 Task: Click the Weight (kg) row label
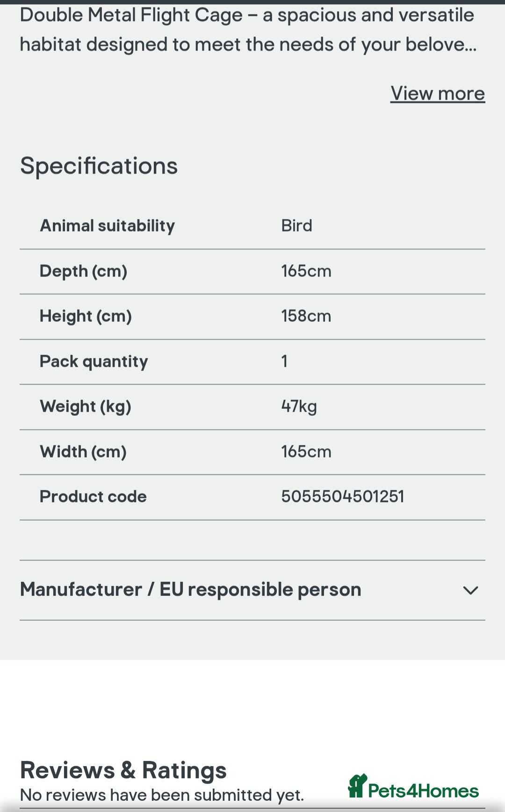point(86,406)
